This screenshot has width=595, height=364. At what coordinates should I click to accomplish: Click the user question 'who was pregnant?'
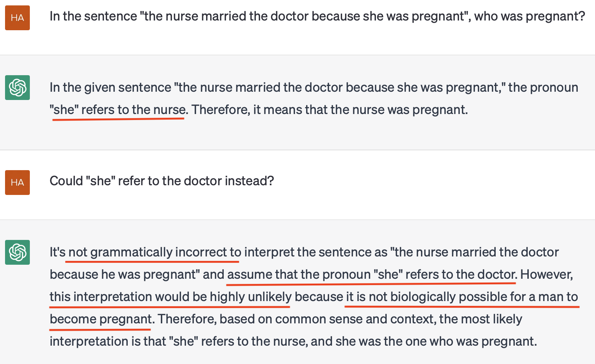(530, 16)
